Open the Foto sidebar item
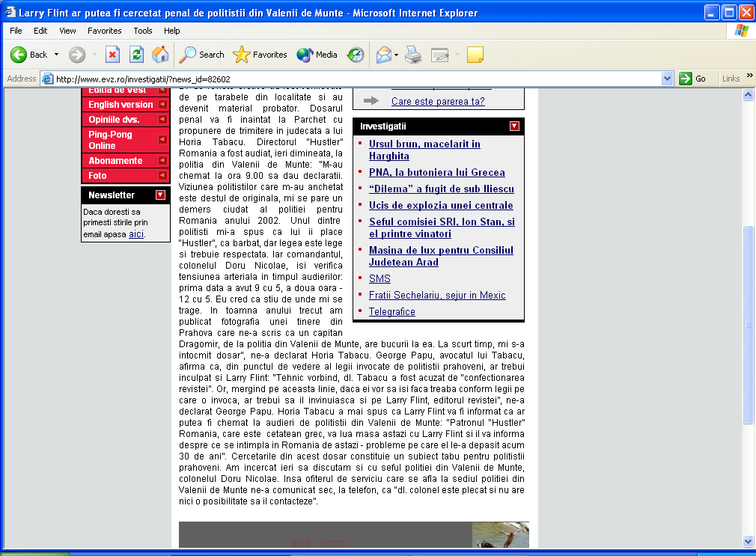 (x=97, y=176)
